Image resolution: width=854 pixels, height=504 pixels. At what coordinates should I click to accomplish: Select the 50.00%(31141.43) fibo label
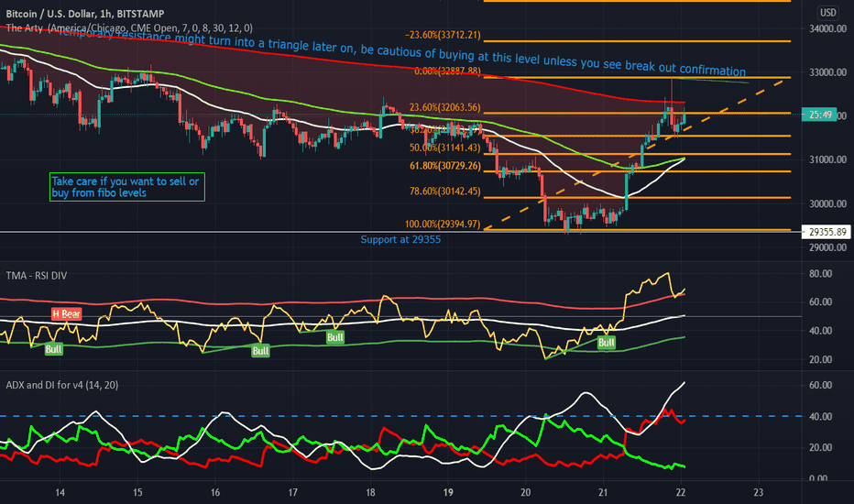[x=445, y=148]
